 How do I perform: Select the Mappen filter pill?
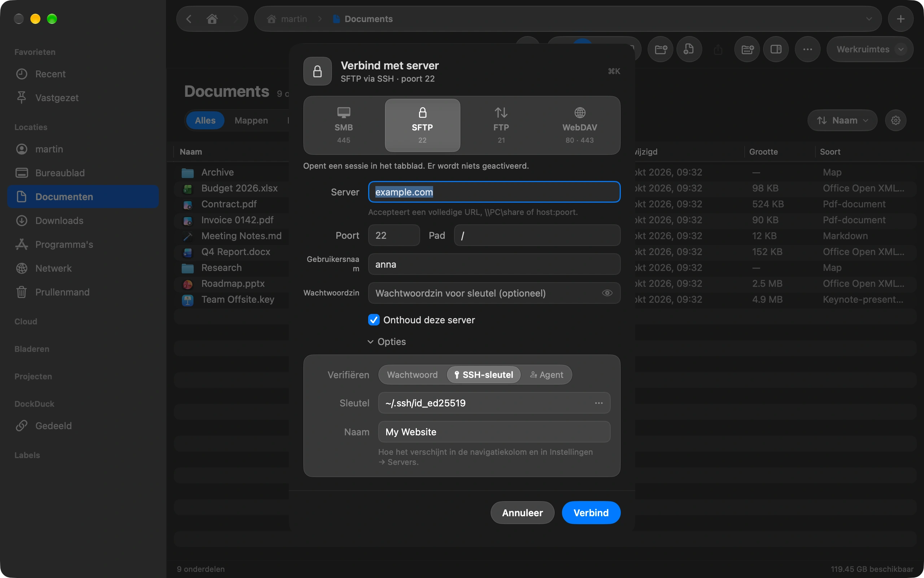coord(251,120)
